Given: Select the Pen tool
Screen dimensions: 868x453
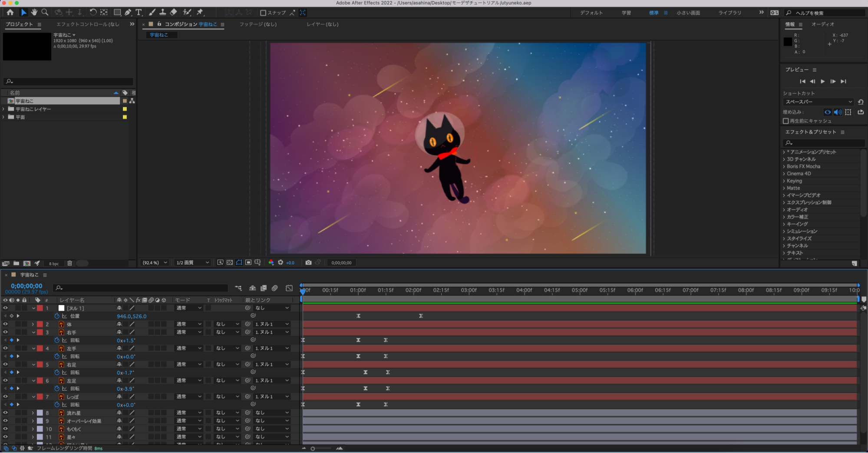Looking at the screenshot, I should click(x=128, y=12).
